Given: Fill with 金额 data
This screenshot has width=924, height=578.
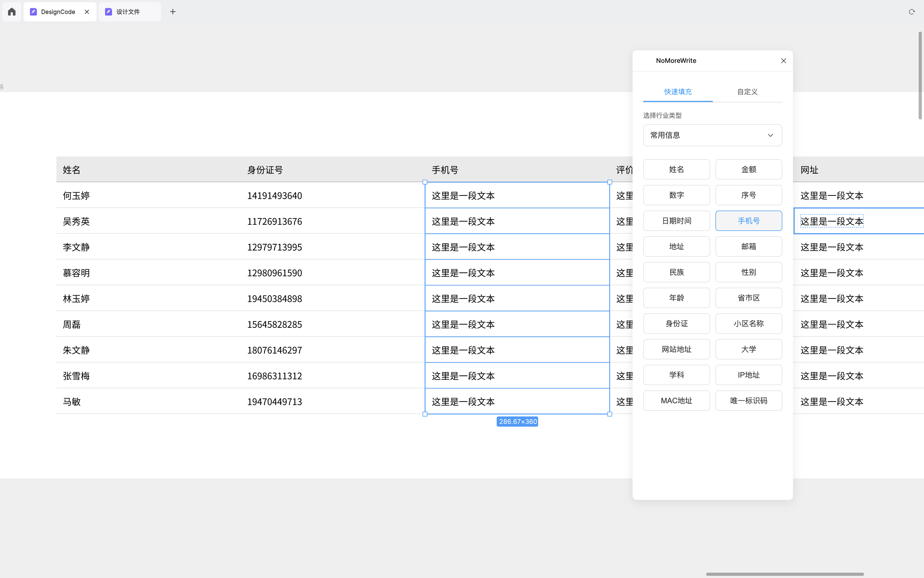Looking at the screenshot, I should click(x=748, y=169).
